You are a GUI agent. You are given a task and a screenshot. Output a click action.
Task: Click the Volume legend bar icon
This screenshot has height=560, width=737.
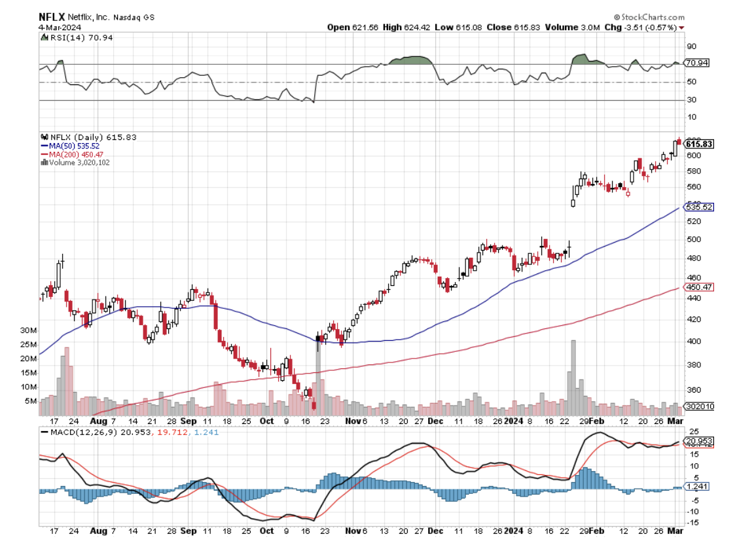click(x=44, y=162)
